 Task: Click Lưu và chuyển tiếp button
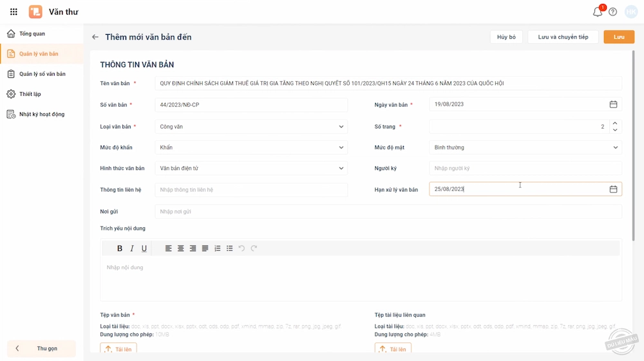point(563,37)
